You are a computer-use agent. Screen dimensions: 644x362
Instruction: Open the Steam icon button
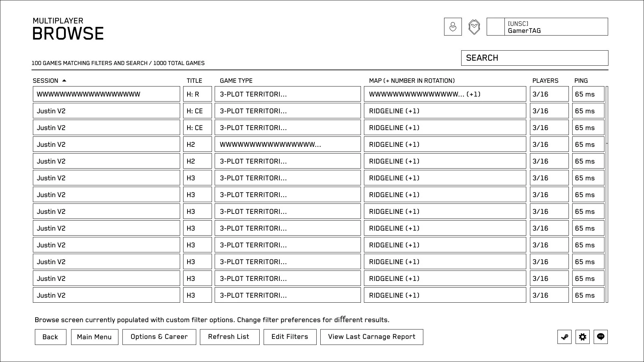click(565, 337)
